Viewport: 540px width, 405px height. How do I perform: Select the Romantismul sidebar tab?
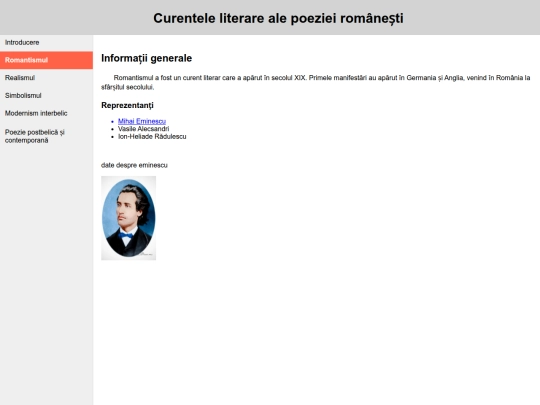46,60
